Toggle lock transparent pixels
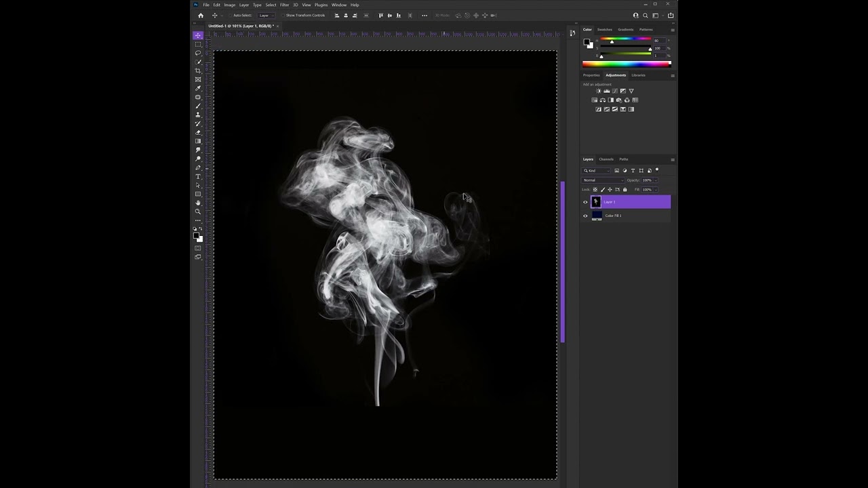 [x=595, y=190]
